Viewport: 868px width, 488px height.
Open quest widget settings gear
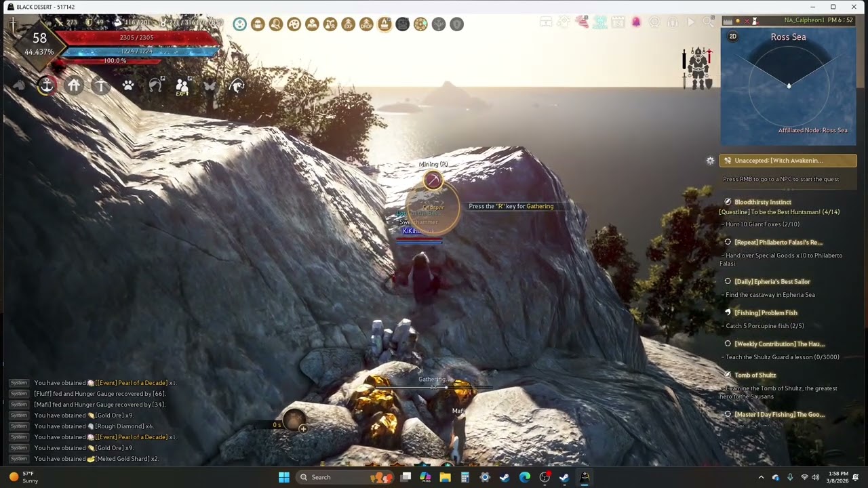tap(710, 161)
